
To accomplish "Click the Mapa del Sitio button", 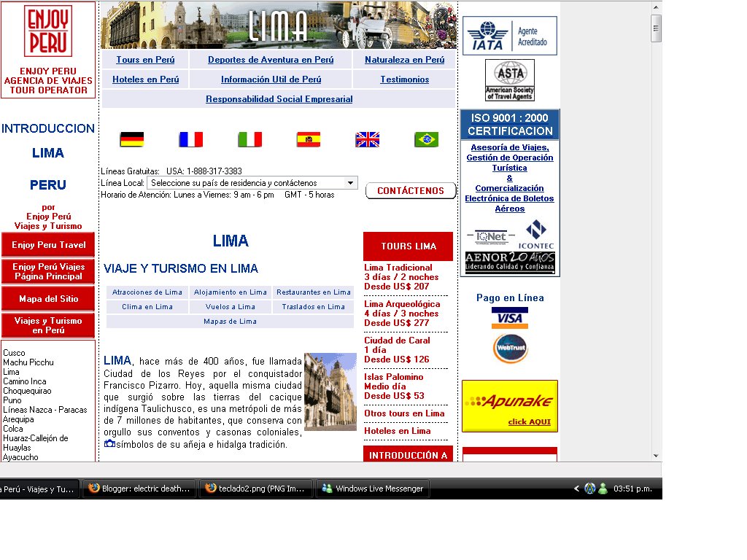I will (49, 298).
